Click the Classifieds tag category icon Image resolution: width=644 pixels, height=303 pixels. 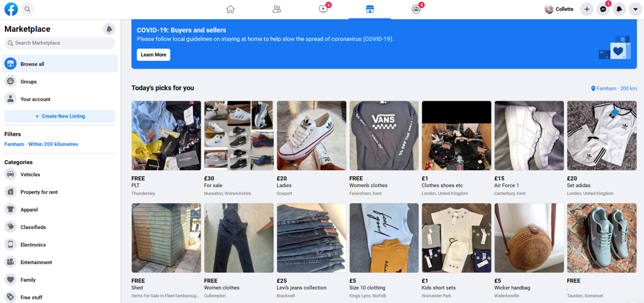click(x=10, y=227)
